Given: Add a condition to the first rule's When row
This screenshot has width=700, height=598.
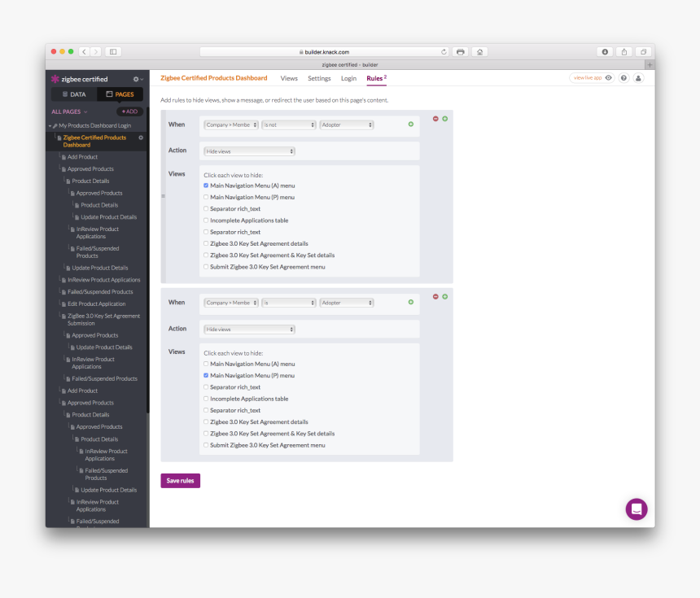Looking at the screenshot, I should click(411, 124).
